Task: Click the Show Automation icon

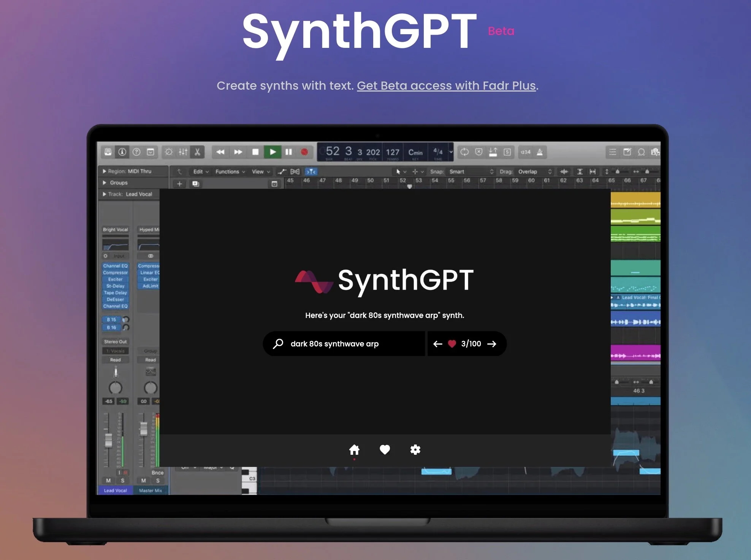Action: coord(282,172)
